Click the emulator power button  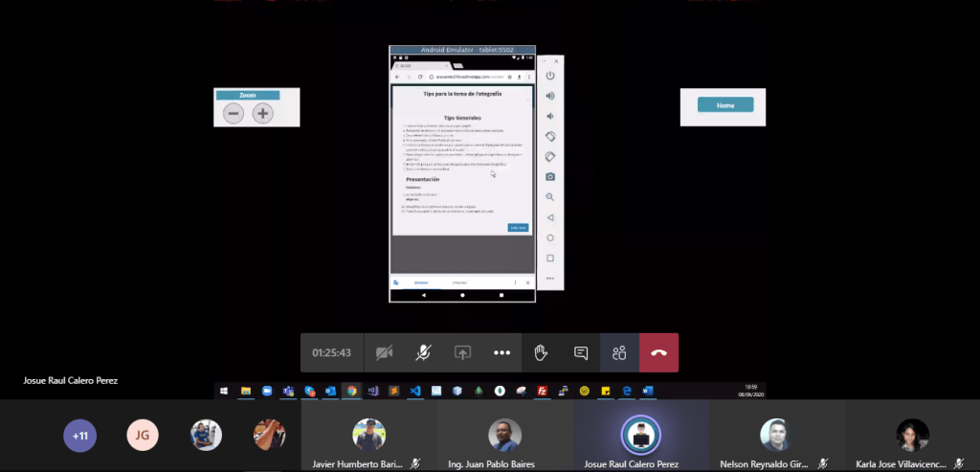(550, 76)
